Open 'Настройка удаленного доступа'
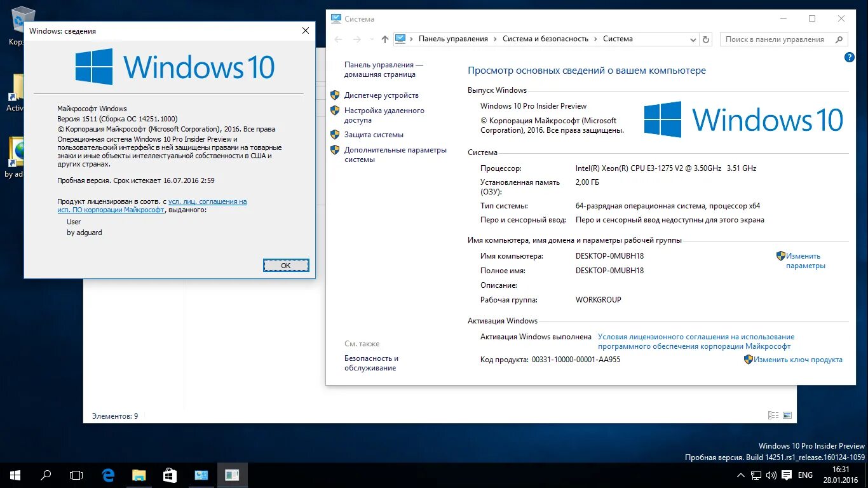The height and width of the screenshot is (488, 868). (x=384, y=115)
